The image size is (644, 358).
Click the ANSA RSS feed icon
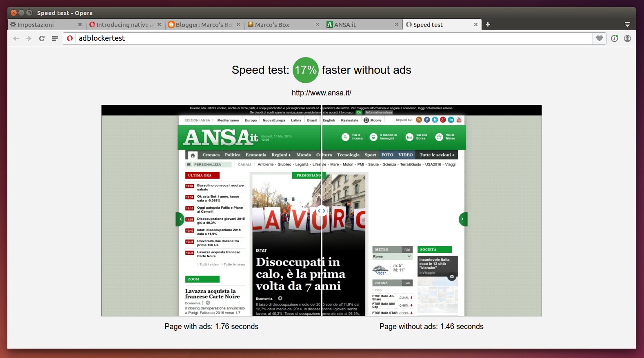click(x=419, y=120)
